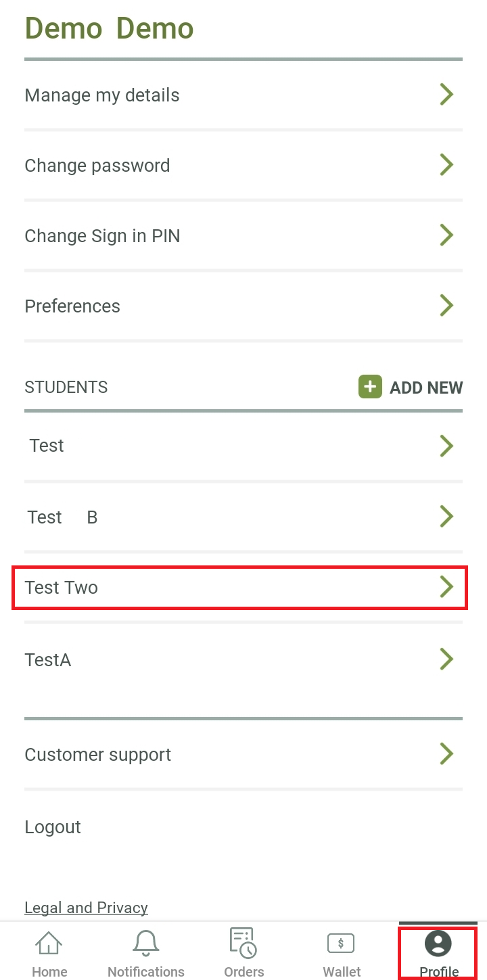Tap ADD NEW to add a student

coord(426,387)
